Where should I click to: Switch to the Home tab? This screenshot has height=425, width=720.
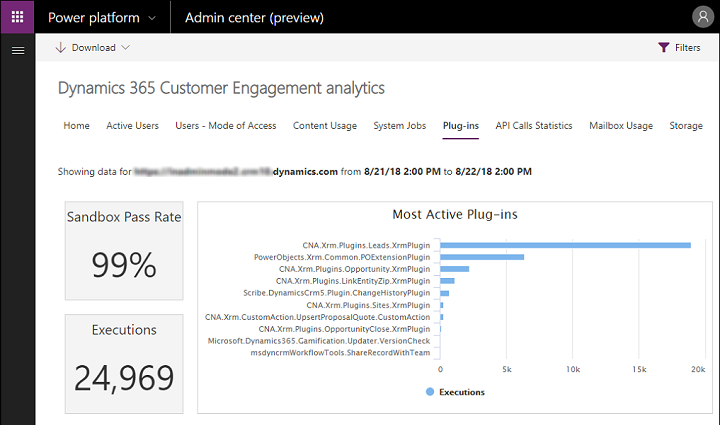76,126
